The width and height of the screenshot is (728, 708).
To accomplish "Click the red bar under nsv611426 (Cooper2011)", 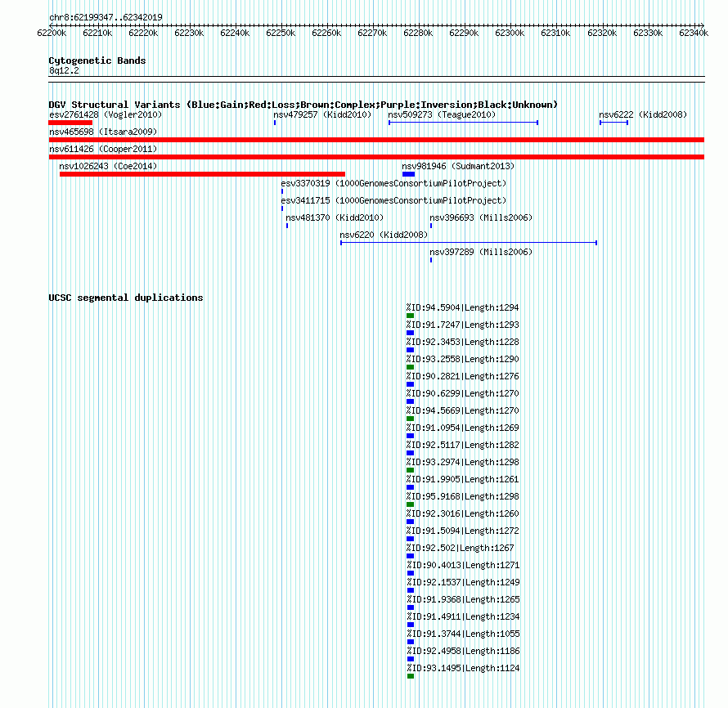I will [x=376, y=157].
